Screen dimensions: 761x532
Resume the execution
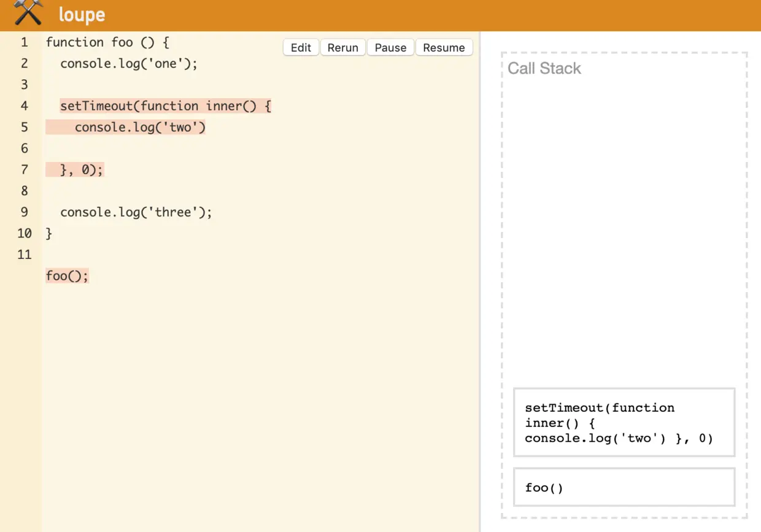coord(444,48)
